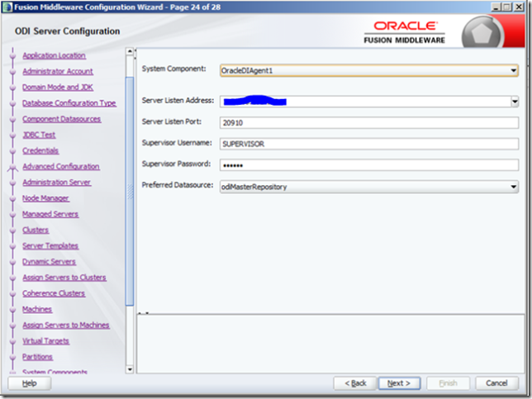
Task: Go to Dynamic Servers step
Action: click(x=49, y=262)
